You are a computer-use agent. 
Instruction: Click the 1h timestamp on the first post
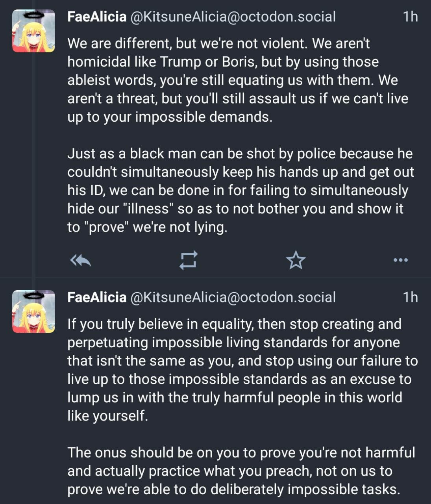(x=410, y=17)
